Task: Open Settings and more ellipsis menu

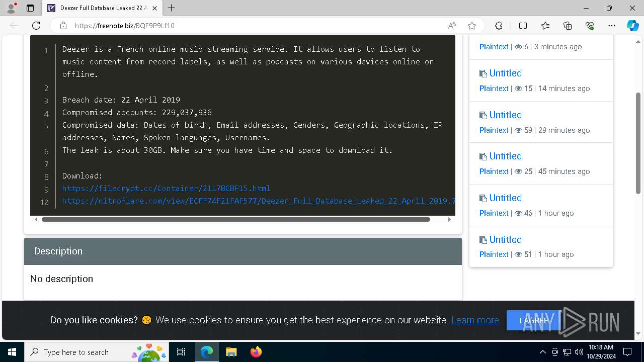Action: 612,26
